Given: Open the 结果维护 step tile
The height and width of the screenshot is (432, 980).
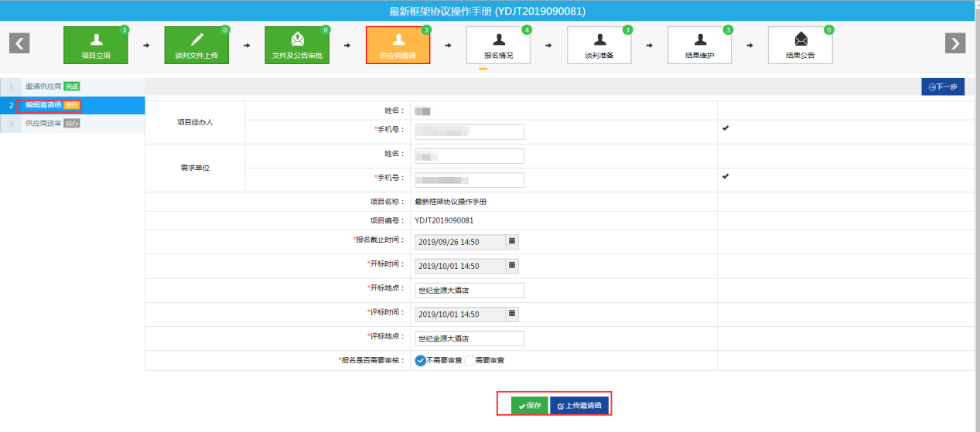Looking at the screenshot, I should pos(700,46).
